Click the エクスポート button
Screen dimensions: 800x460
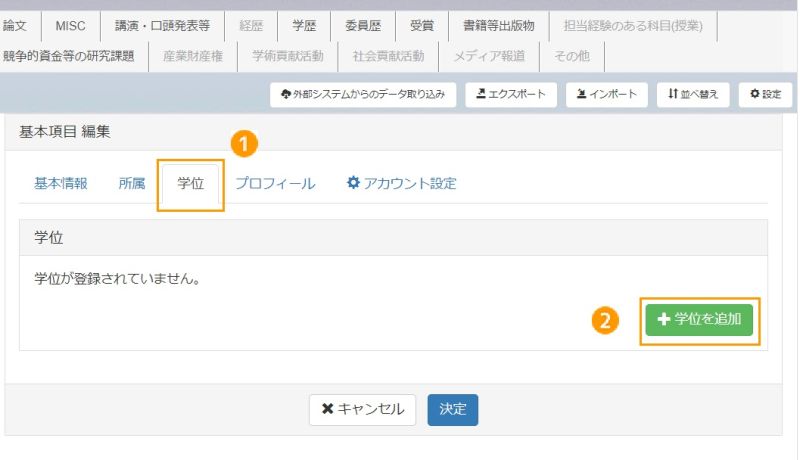(x=511, y=94)
